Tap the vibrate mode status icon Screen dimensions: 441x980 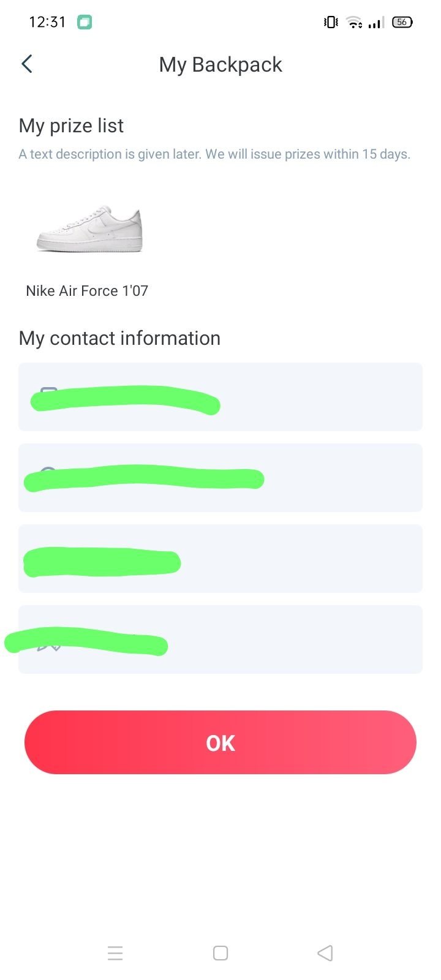[331, 23]
